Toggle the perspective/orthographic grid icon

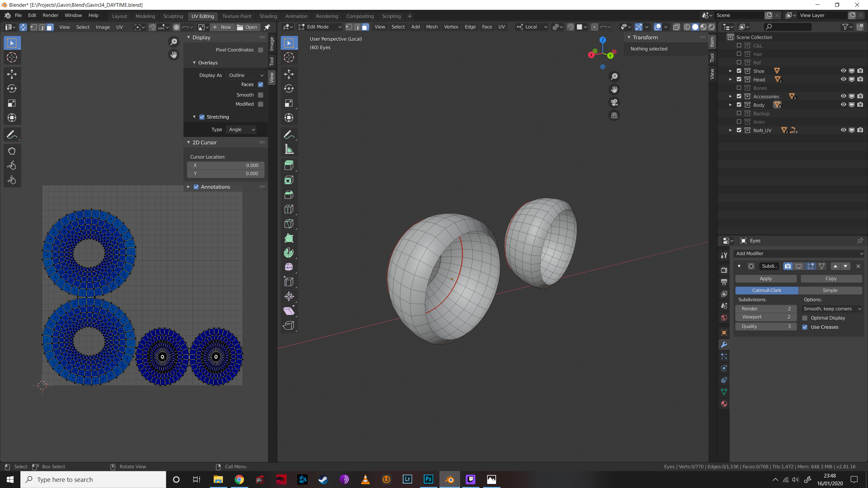pyautogui.click(x=614, y=116)
